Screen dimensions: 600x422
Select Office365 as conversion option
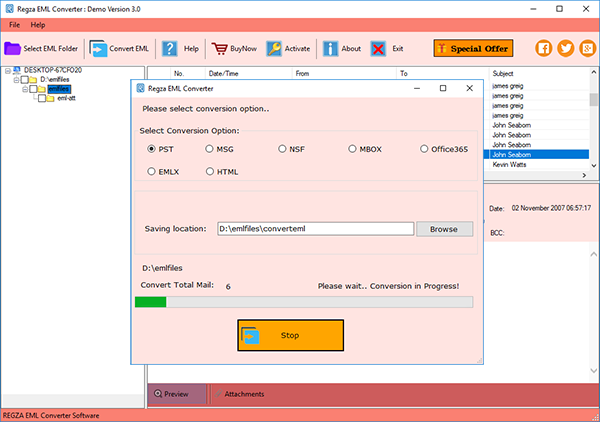coord(424,149)
